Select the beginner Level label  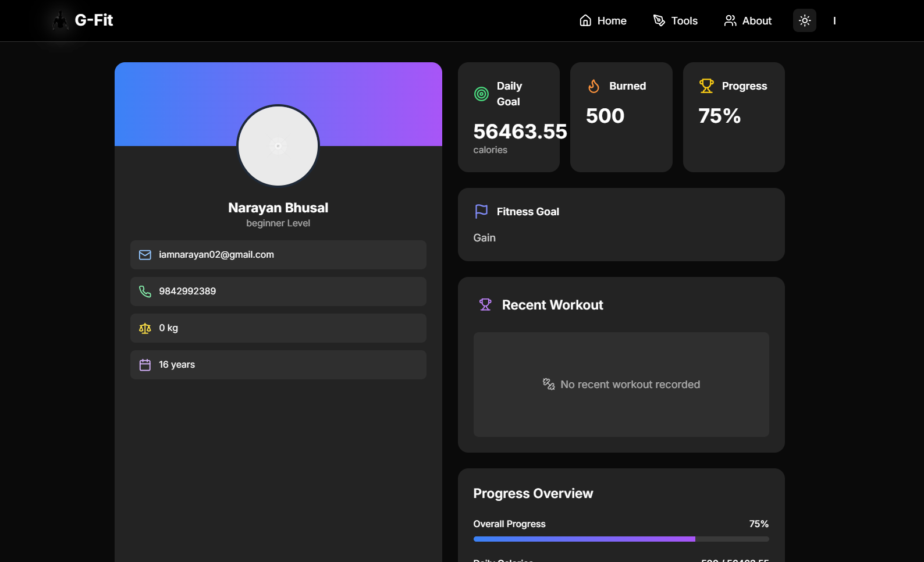(x=278, y=223)
